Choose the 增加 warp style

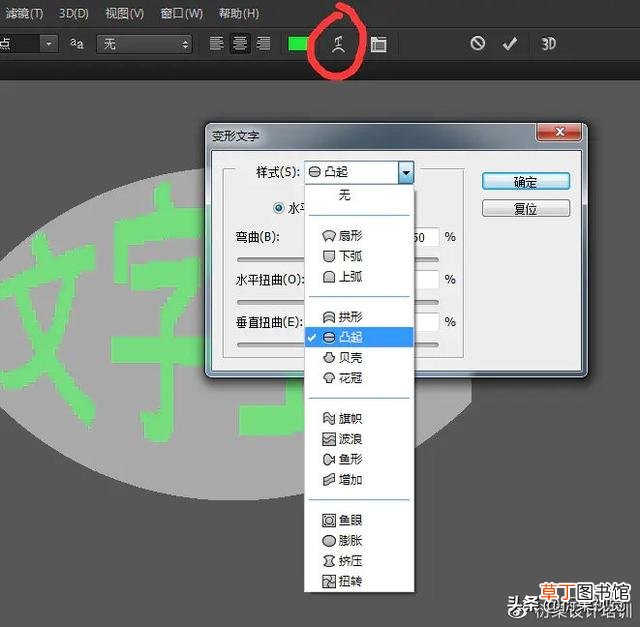(359, 480)
